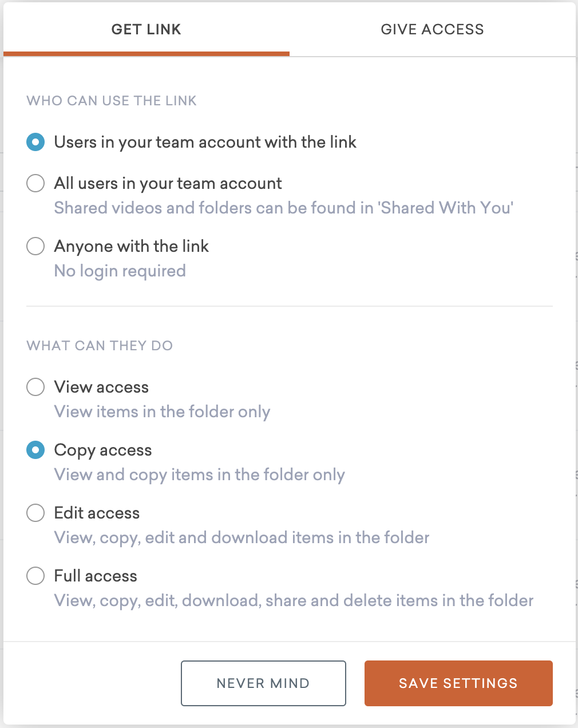
Task: Select the Copy access radio button
Action: coord(35,450)
